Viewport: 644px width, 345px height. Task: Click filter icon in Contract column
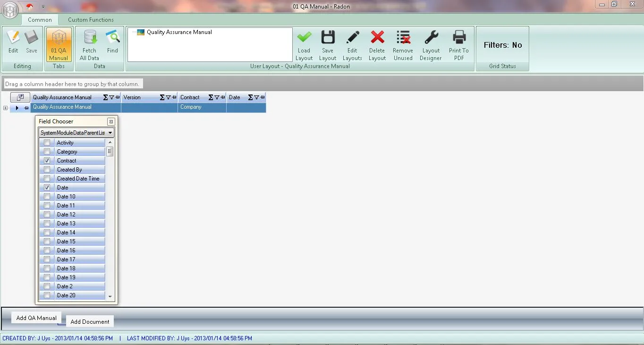[x=217, y=97]
